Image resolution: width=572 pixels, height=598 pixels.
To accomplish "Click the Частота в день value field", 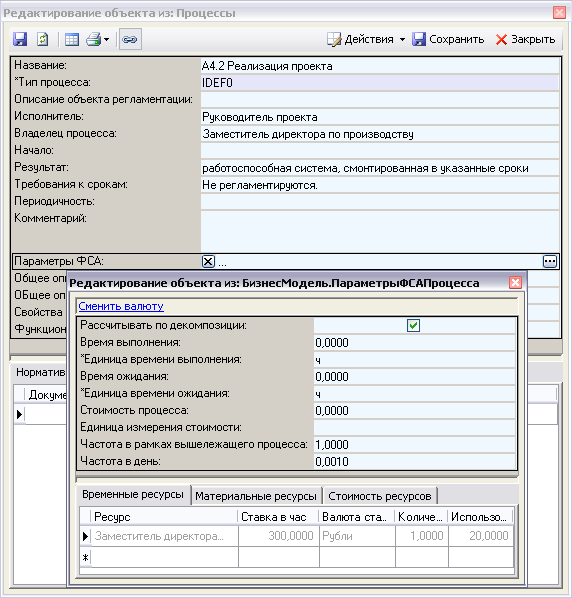I will pyautogui.click(x=415, y=461).
